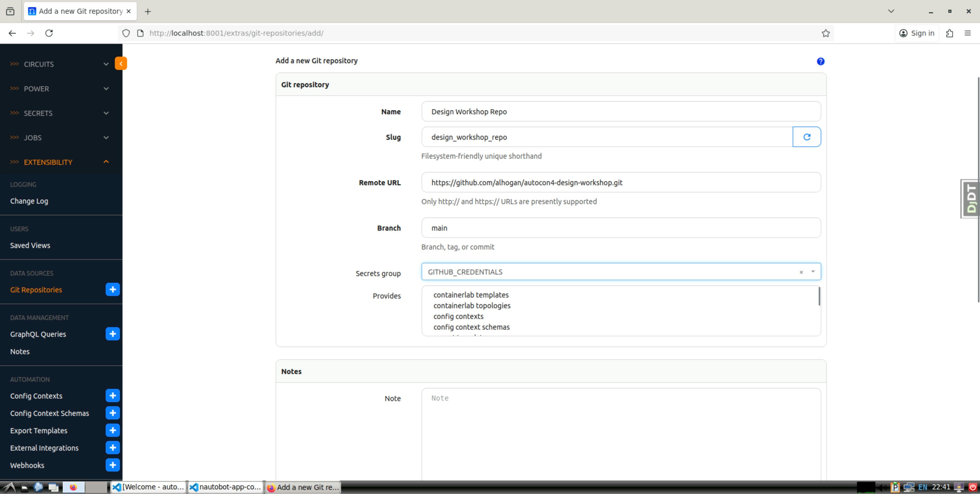Click the slug regenerate refresh icon
The image size is (980, 494).
pyautogui.click(x=806, y=137)
